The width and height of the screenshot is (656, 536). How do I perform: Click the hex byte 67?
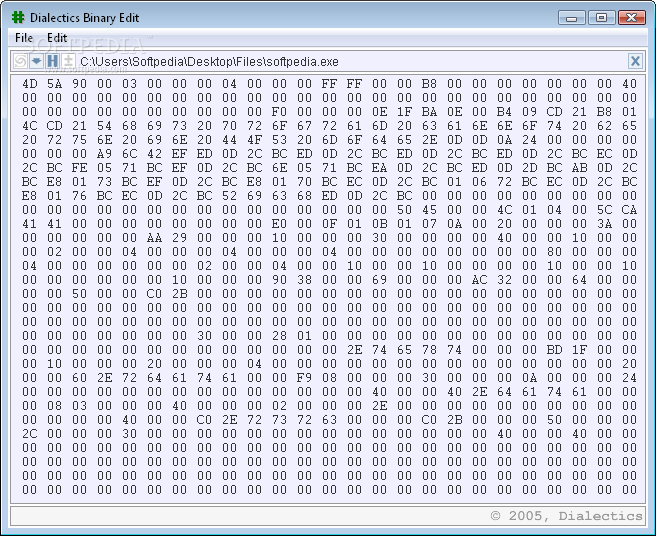(x=304, y=126)
